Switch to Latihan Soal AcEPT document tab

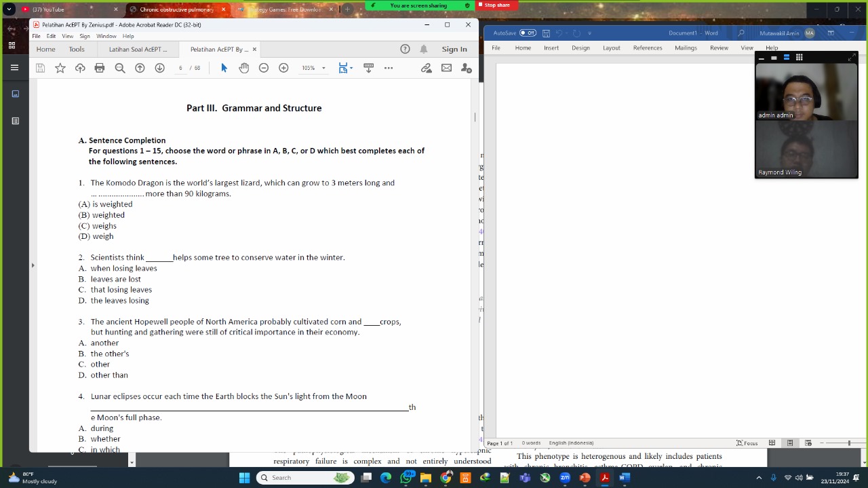(x=138, y=49)
